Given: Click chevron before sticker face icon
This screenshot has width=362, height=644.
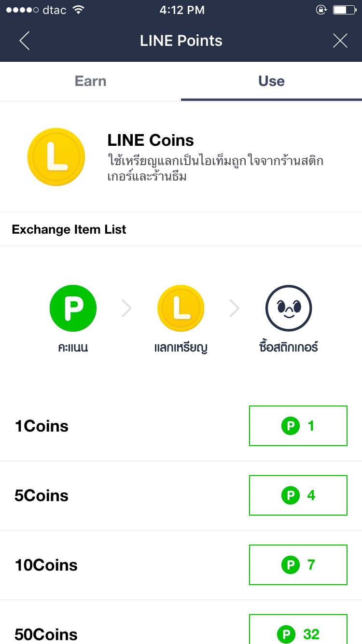Looking at the screenshot, I should 235,308.
